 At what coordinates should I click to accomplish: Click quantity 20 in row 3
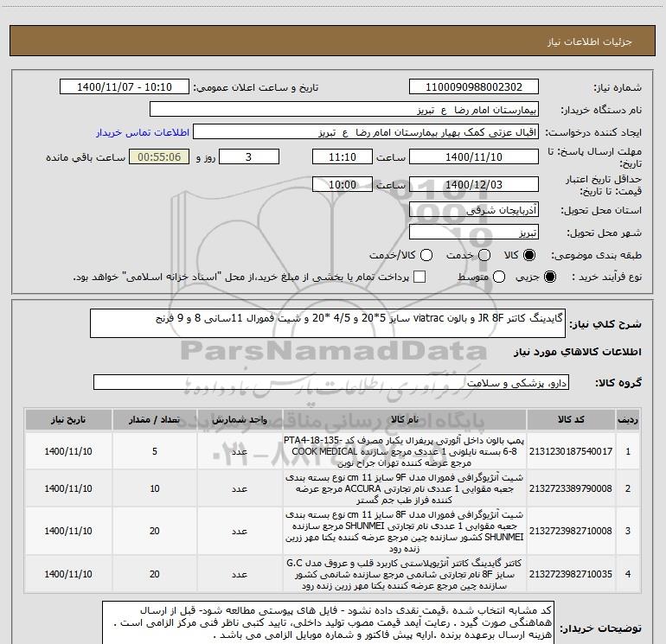(155, 531)
